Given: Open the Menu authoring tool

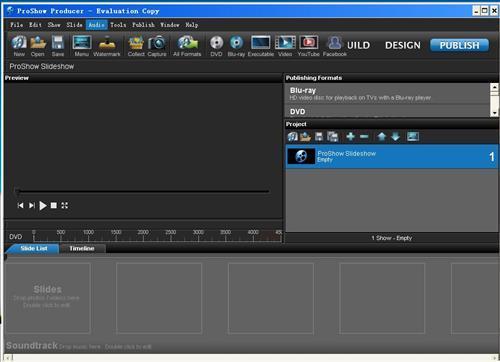Looking at the screenshot, I should click(x=82, y=46).
